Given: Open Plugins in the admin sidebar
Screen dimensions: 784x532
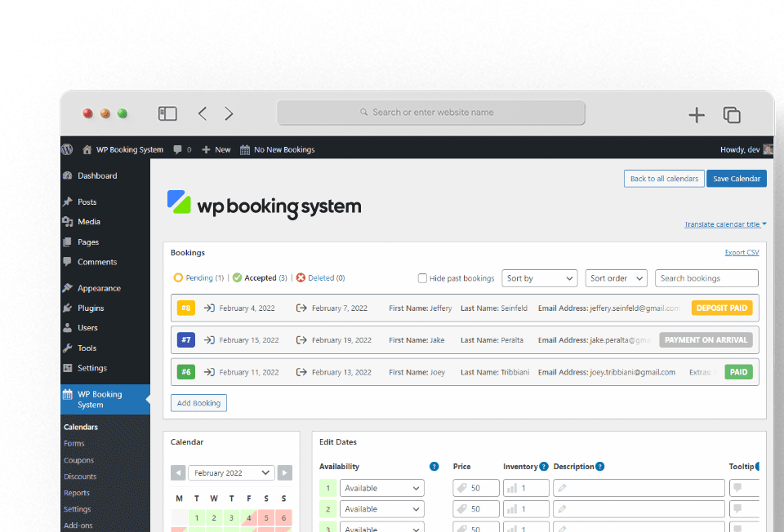Looking at the screenshot, I should click(91, 308).
